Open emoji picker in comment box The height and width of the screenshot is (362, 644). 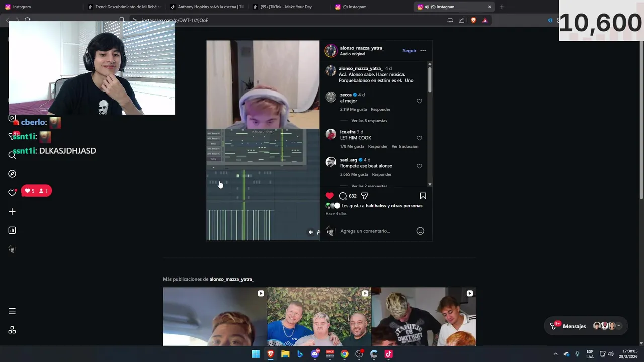[x=420, y=231]
